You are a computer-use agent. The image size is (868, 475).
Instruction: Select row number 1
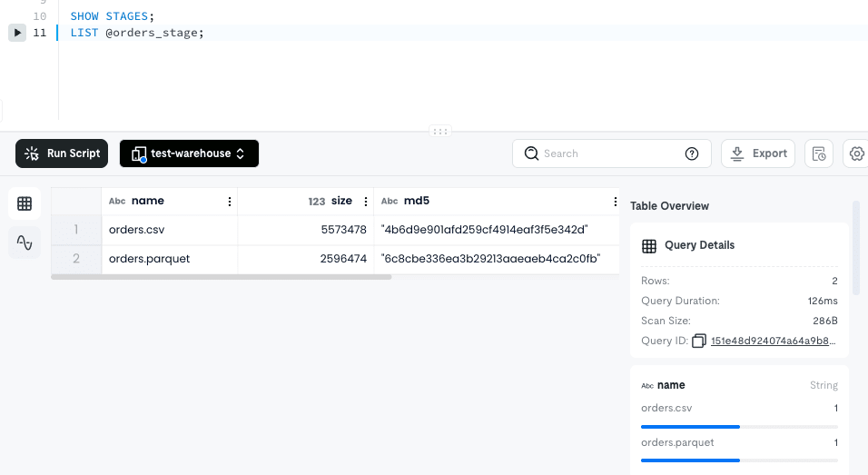click(x=76, y=230)
